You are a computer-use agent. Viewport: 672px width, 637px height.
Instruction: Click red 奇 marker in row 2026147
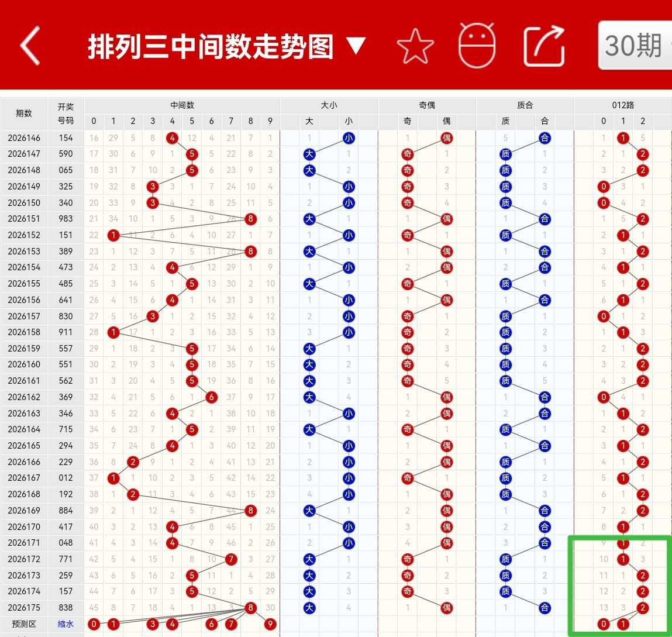pyautogui.click(x=408, y=154)
